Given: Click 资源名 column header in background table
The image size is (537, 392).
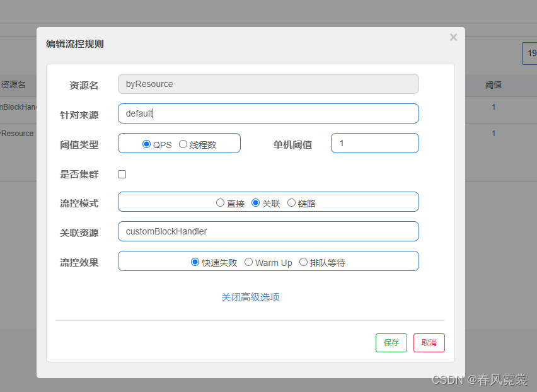Looking at the screenshot, I should tap(13, 84).
